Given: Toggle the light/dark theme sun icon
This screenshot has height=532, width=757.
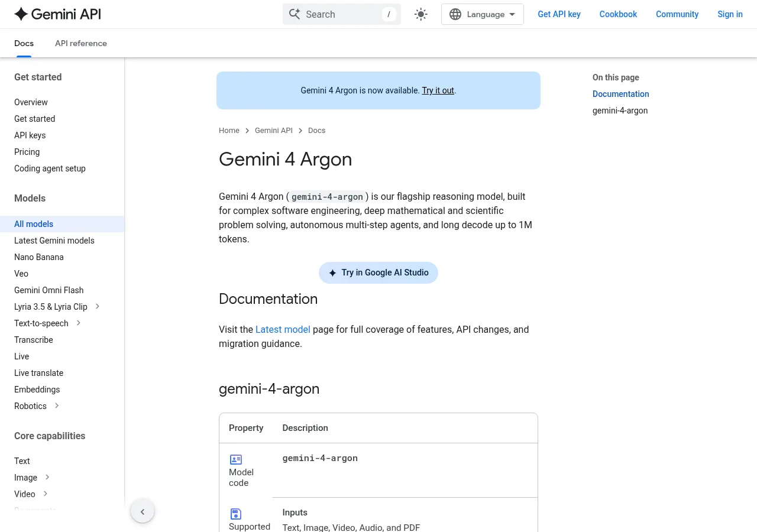Looking at the screenshot, I should pyautogui.click(x=421, y=14).
